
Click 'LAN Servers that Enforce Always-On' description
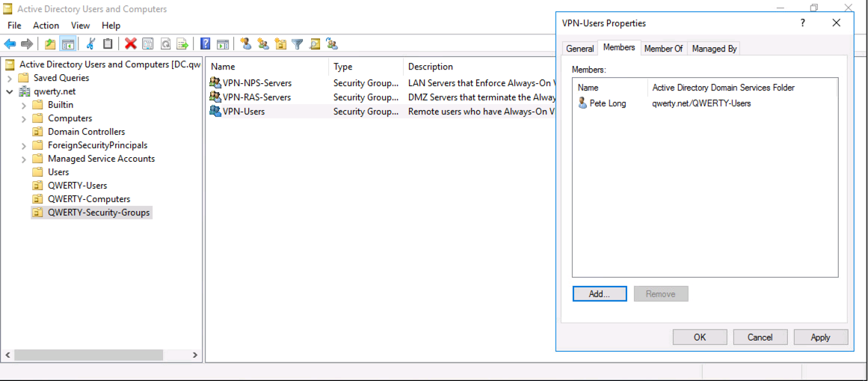[x=481, y=82]
